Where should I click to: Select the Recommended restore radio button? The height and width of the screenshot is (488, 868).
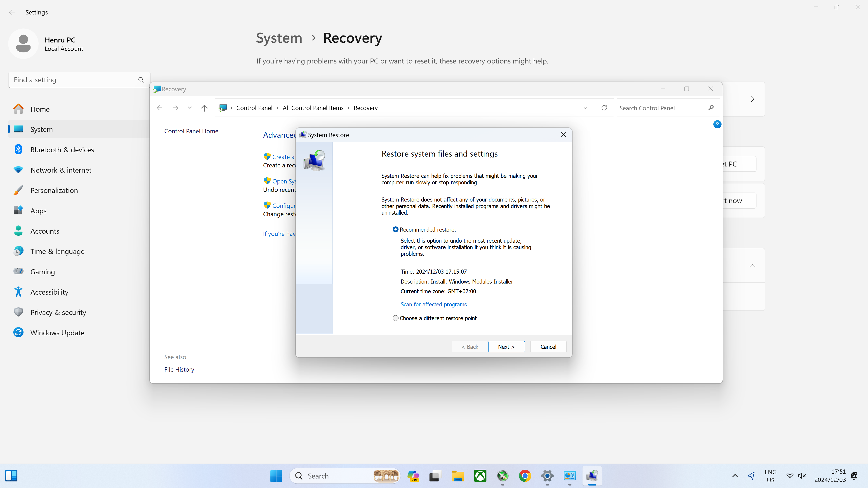click(x=396, y=229)
